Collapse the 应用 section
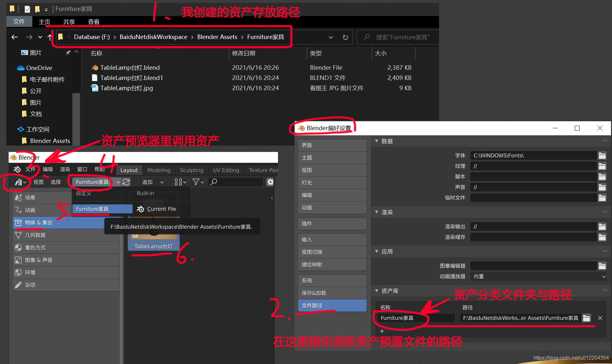 [x=377, y=252]
